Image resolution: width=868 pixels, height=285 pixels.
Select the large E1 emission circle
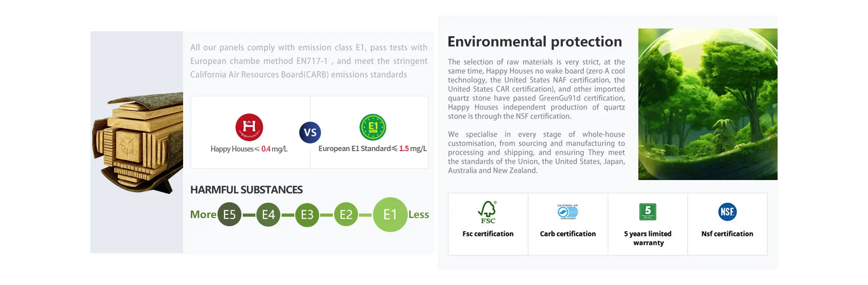[x=390, y=214]
